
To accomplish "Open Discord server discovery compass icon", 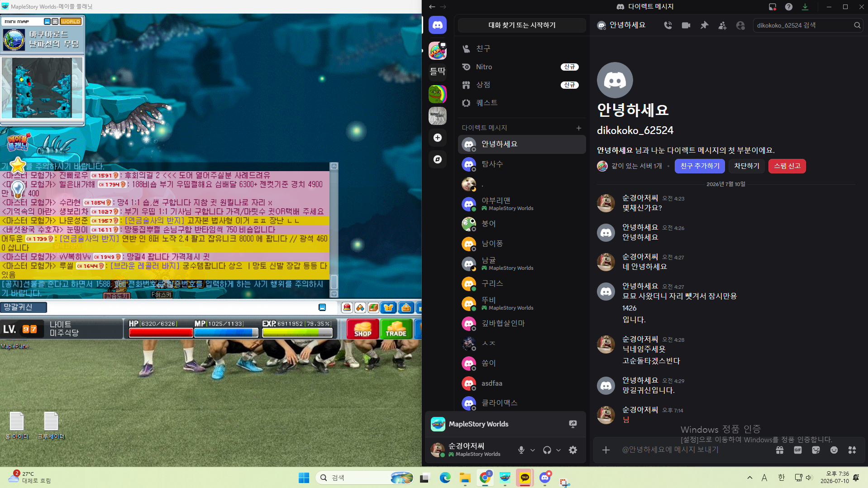I will click(437, 159).
